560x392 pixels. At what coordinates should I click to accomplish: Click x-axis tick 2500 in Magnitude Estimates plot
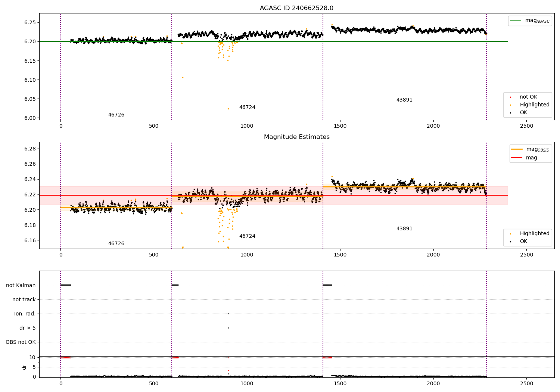coord(526,255)
